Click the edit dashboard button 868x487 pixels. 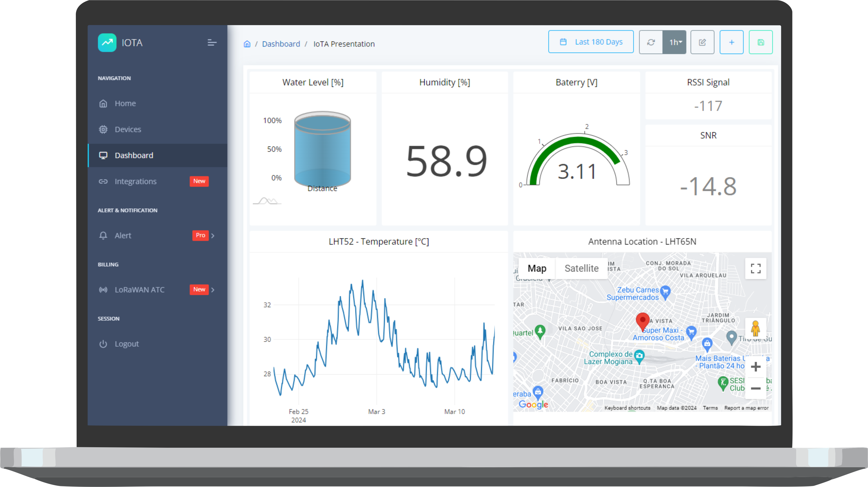click(702, 42)
